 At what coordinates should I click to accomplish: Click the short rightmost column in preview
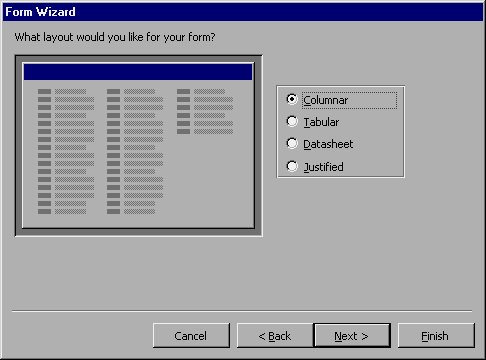point(205,111)
